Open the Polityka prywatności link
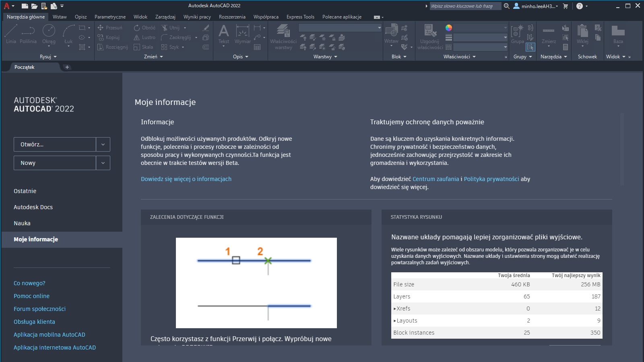 tap(491, 179)
